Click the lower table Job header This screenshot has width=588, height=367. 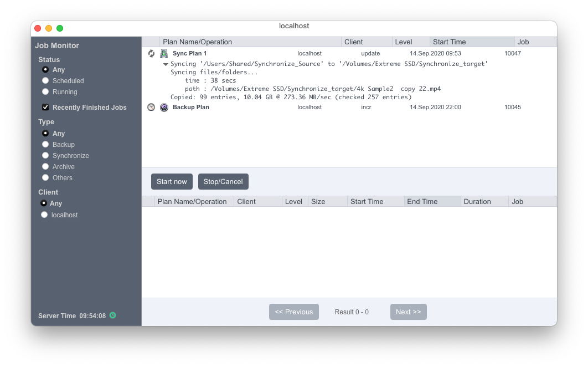[x=533, y=202]
